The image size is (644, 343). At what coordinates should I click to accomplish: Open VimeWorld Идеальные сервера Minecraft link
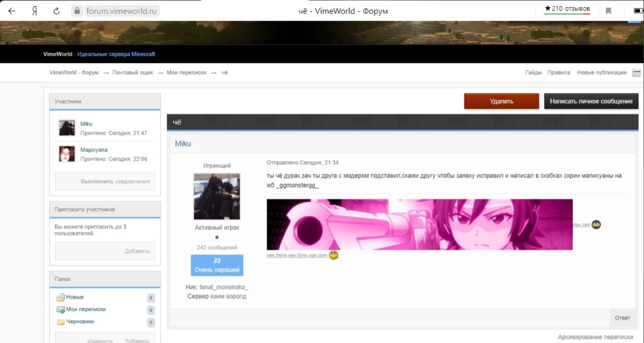(x=99, y=54)
